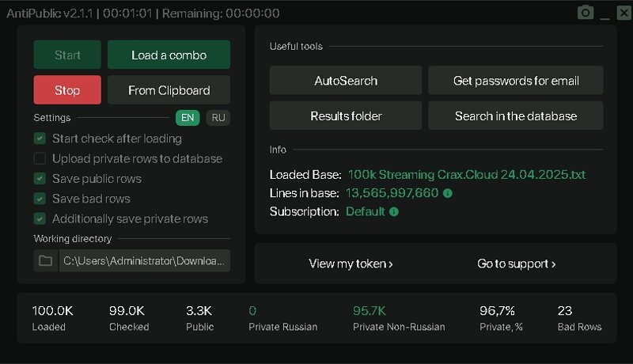Click the AntiPublic v2.1.1 title text
633x364 pixels.
point(50,13)
